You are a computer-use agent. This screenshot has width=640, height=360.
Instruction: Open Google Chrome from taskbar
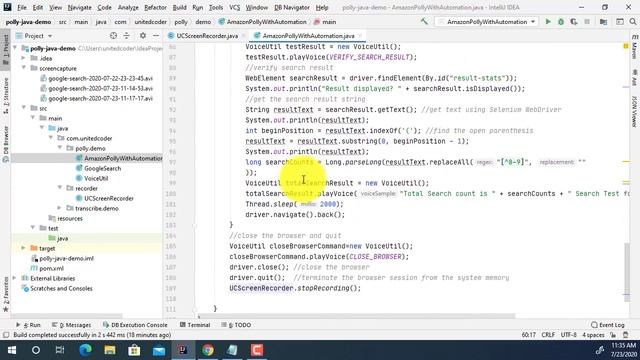[x=208, y=350]
